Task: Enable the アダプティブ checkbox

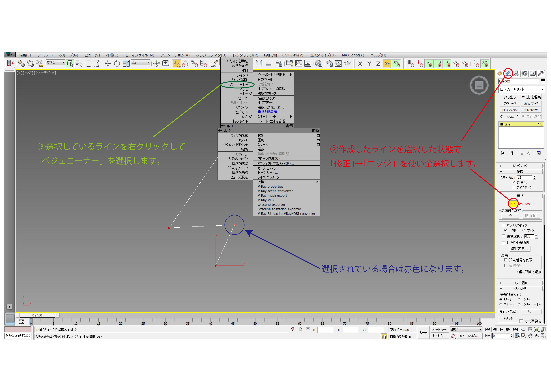Action: click(x=513, y=188)
